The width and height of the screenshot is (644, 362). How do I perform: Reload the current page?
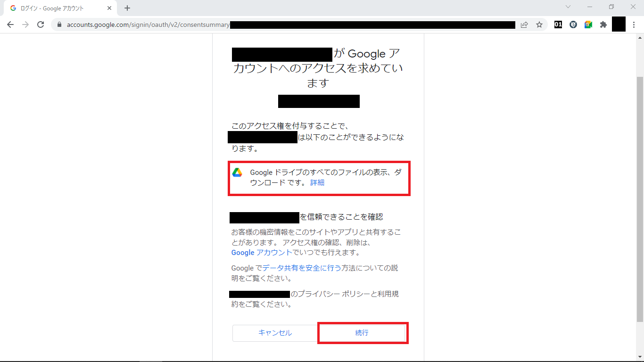[x=41, y=25]
